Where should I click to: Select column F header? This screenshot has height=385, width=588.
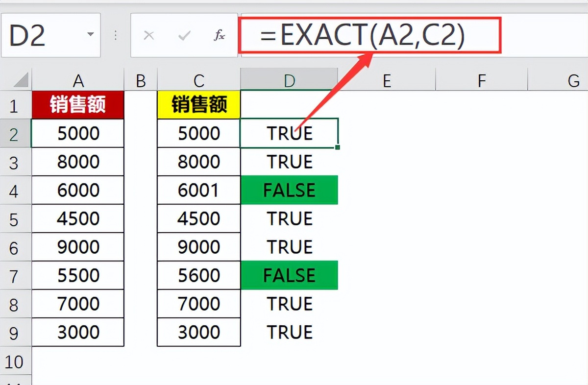point(482,79)
